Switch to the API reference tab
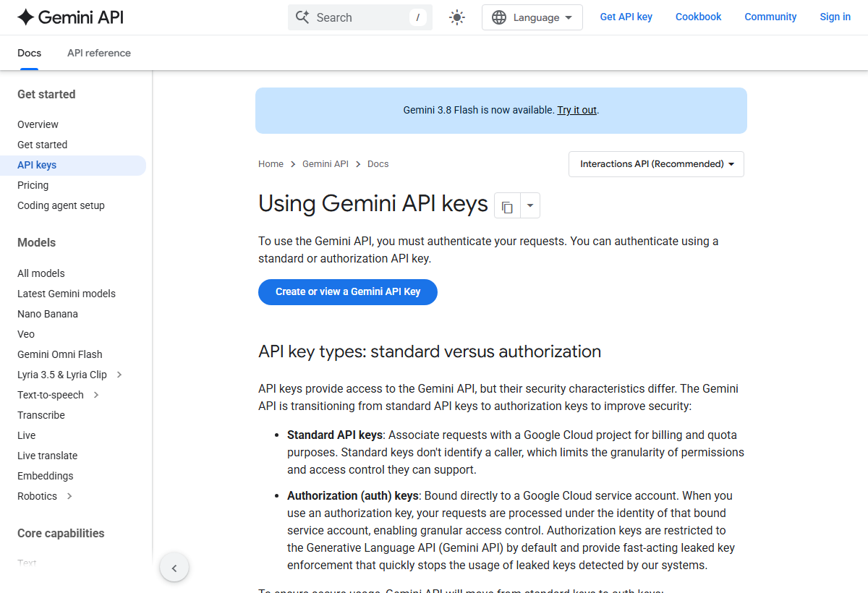 (x=99, y=53)
